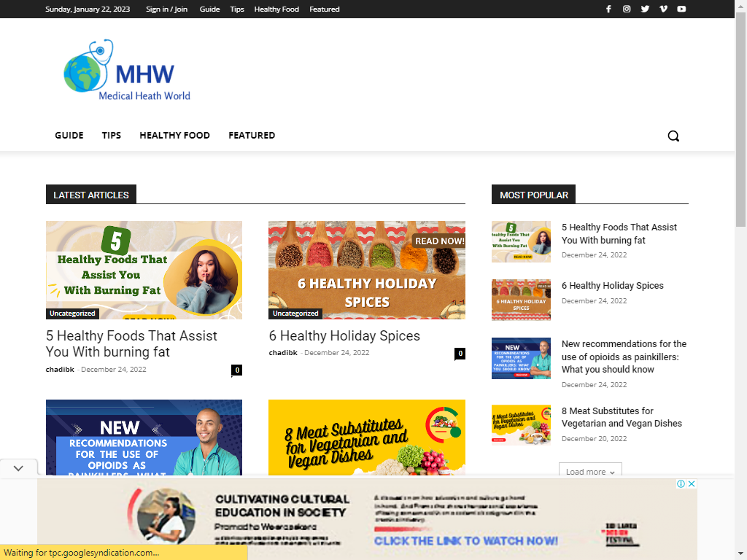Click Uncategorized tag on Healthy Foods image
Viewport: 747px width, 560px height.
pyautogui.click(x=72, y=314)
